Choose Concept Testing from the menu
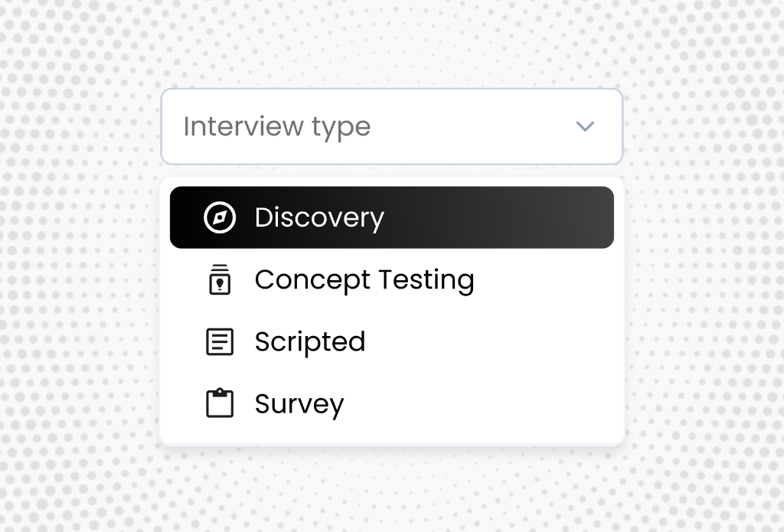 (x=364, y=279)
